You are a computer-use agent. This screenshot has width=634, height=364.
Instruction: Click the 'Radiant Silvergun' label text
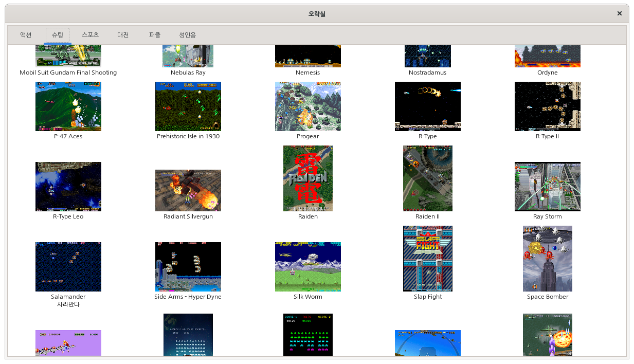pyautogui.click(x=188, y=216)
